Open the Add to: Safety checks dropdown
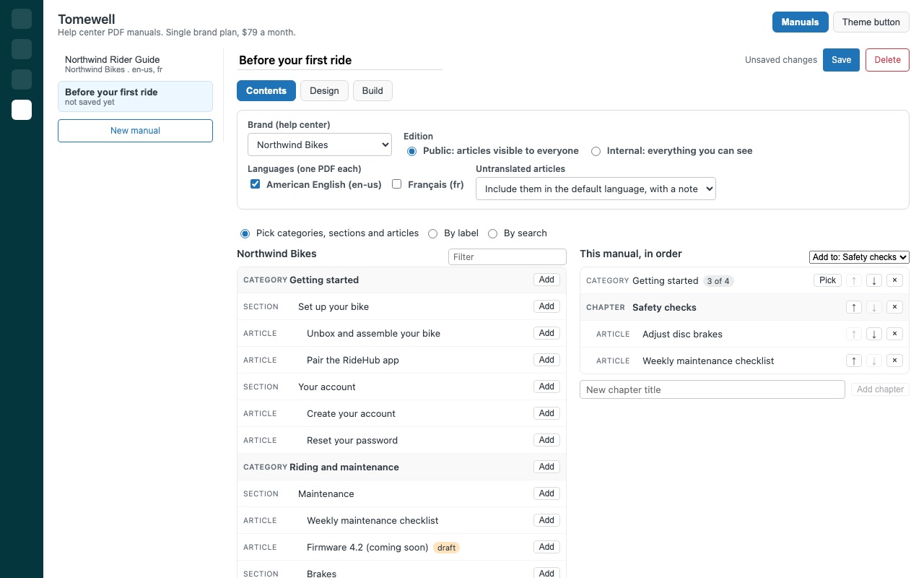This screenshot has height=578, width=924. 859,257
